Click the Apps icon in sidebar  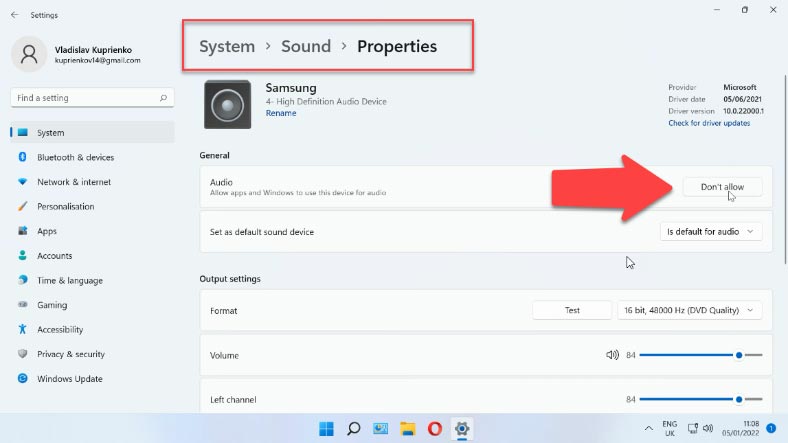pyautogui.click(x=23, y=231)
